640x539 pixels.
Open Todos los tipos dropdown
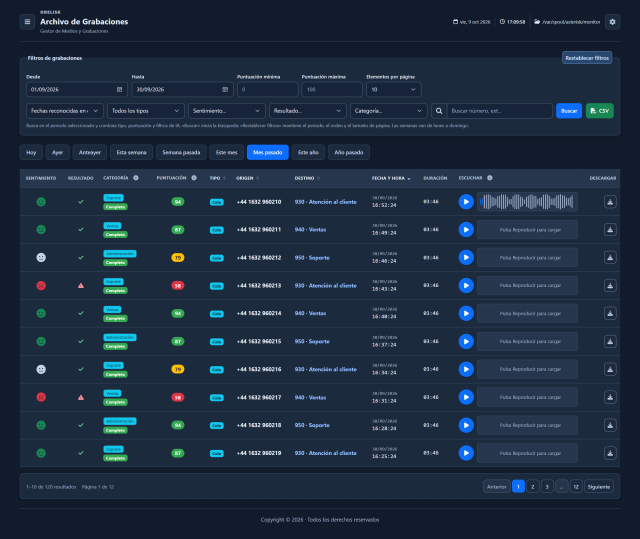146,111
